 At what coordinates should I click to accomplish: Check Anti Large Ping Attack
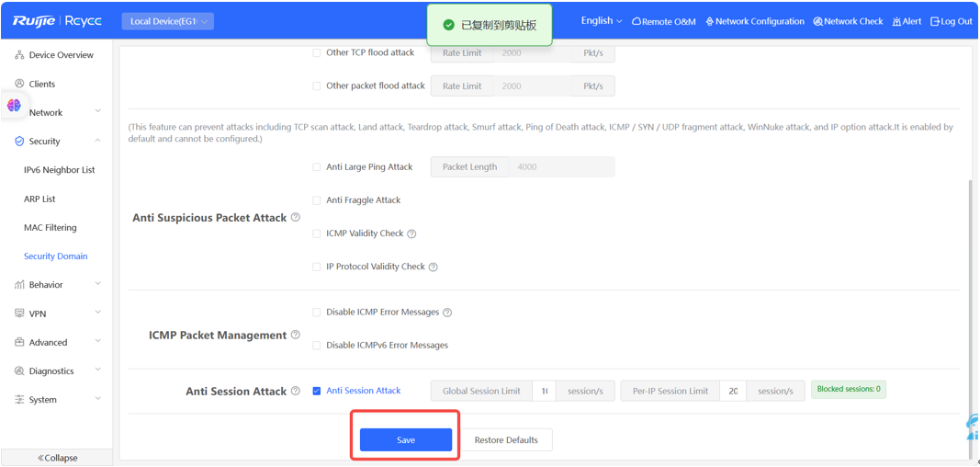point(316,167)
